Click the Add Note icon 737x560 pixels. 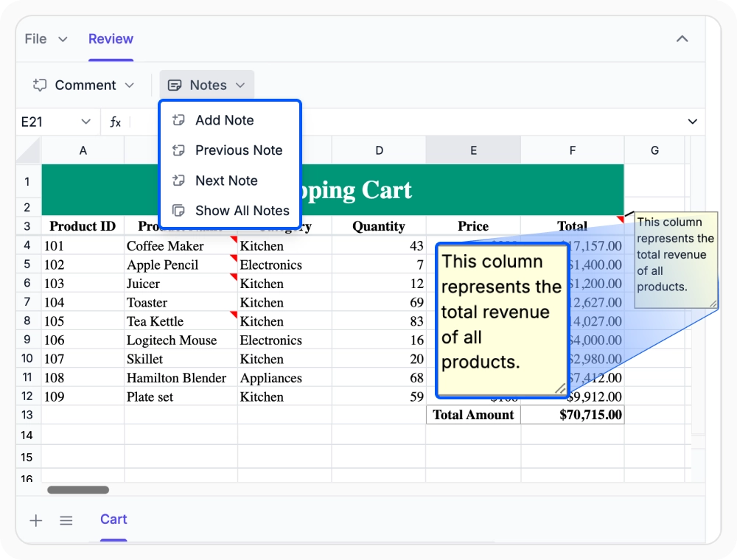(178, 120)
